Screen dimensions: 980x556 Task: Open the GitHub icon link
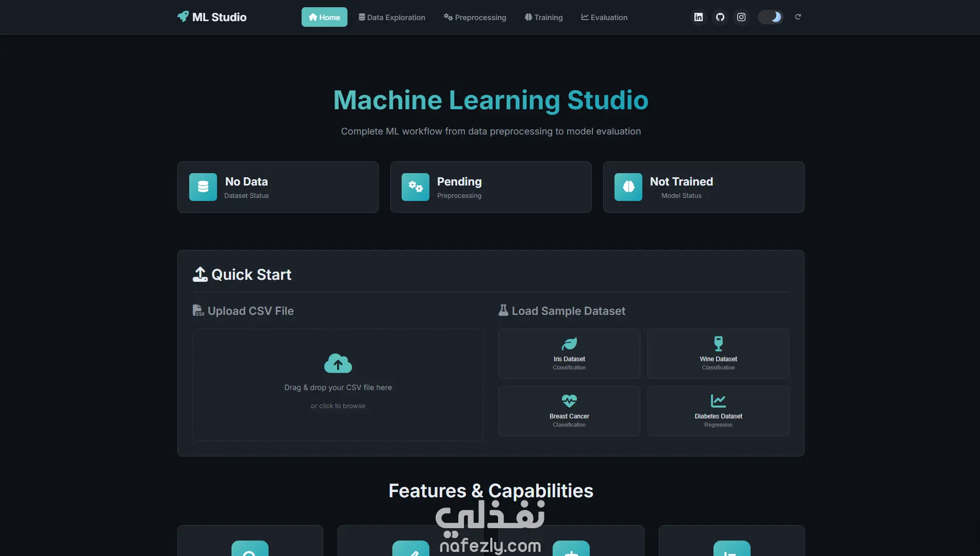720,17
